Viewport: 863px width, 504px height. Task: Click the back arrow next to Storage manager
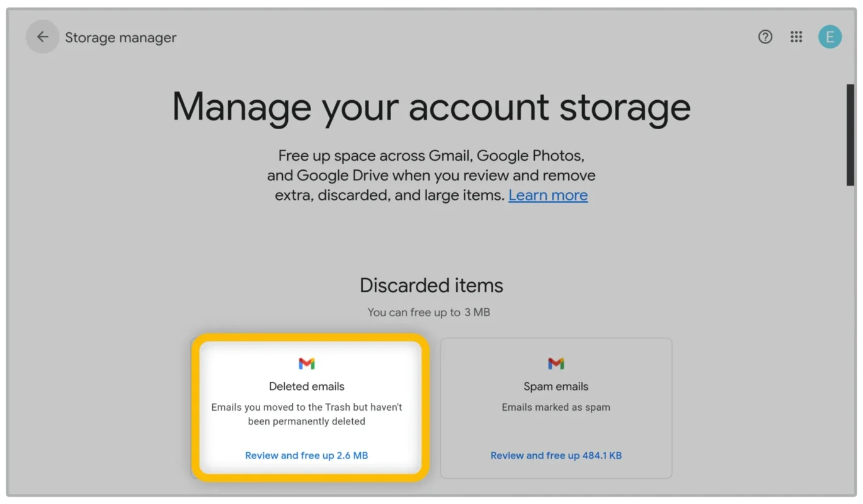[42, 37]
